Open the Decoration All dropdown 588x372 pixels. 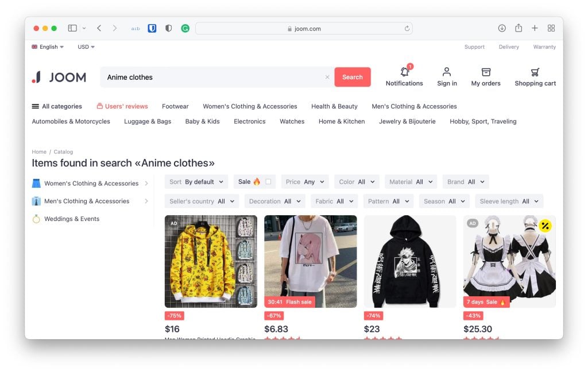[x=274, y=201]
